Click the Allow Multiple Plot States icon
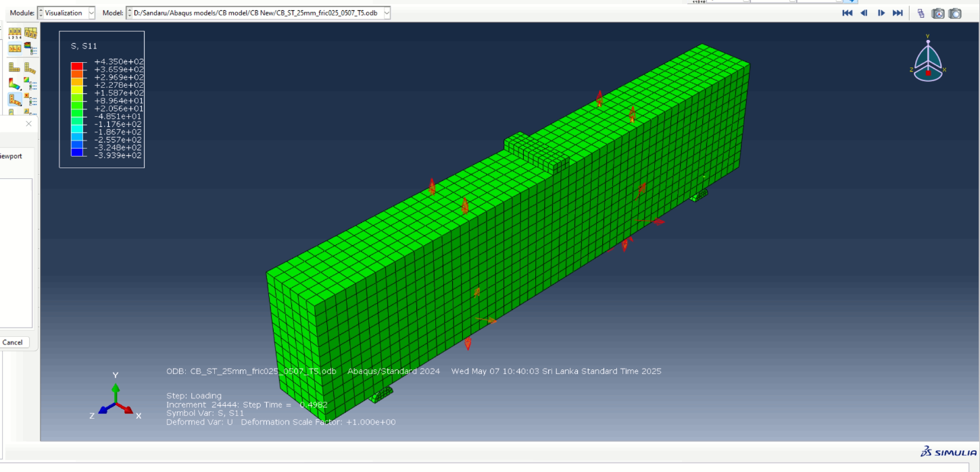Image resolution: width=980 pixels, height=472 pixels. (x=14, y=49)
